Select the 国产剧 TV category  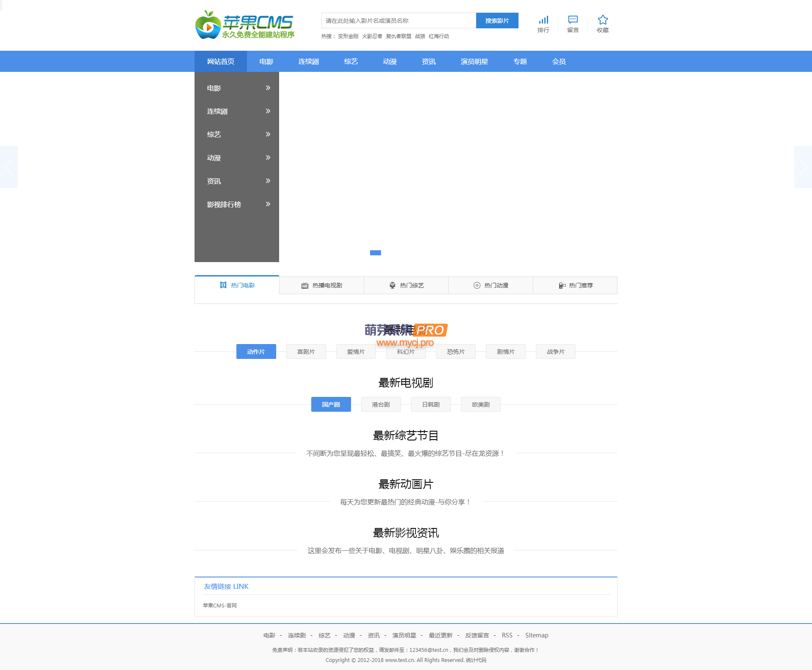pyautogui.click(x=331, y=405)
